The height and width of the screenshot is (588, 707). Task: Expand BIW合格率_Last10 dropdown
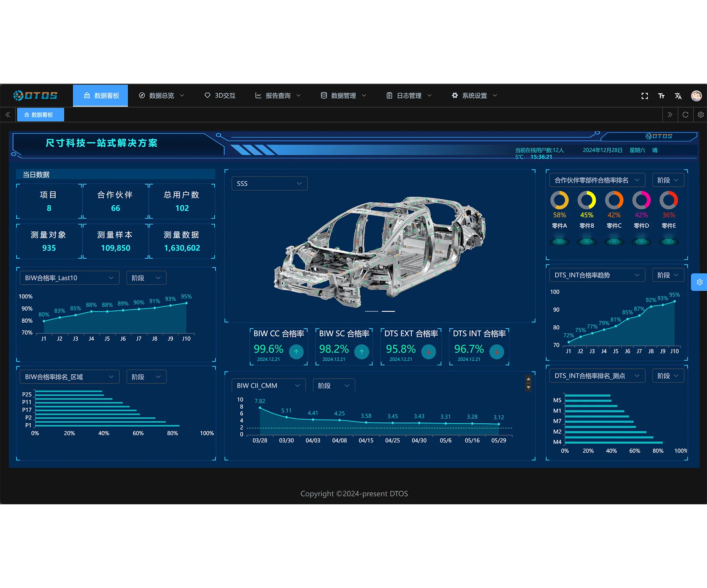point(69,278)
